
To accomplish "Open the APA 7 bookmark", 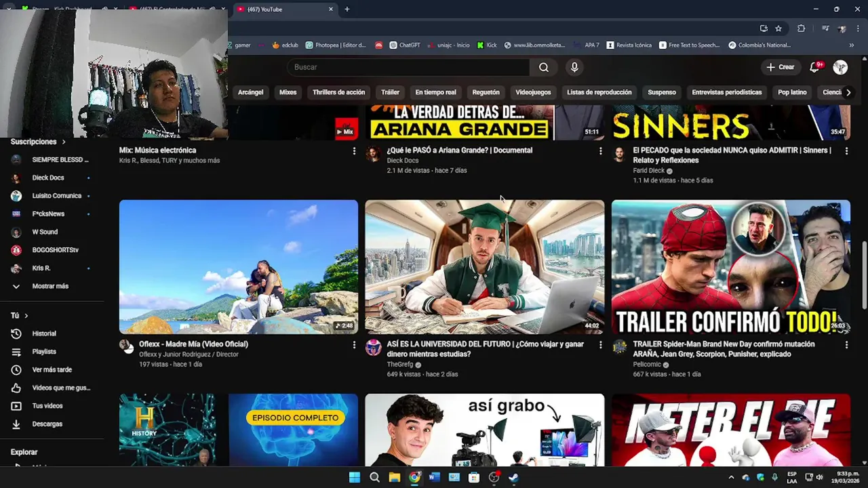I will point(587,45).
